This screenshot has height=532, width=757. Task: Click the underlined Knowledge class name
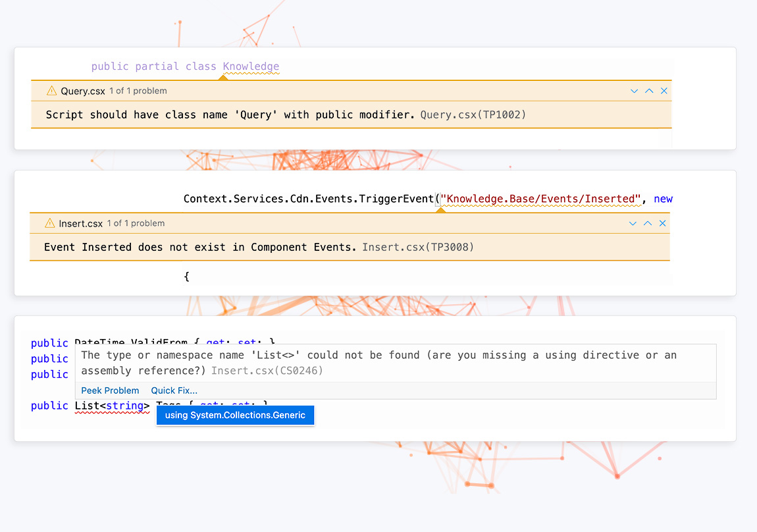click(x=251, y=66)
